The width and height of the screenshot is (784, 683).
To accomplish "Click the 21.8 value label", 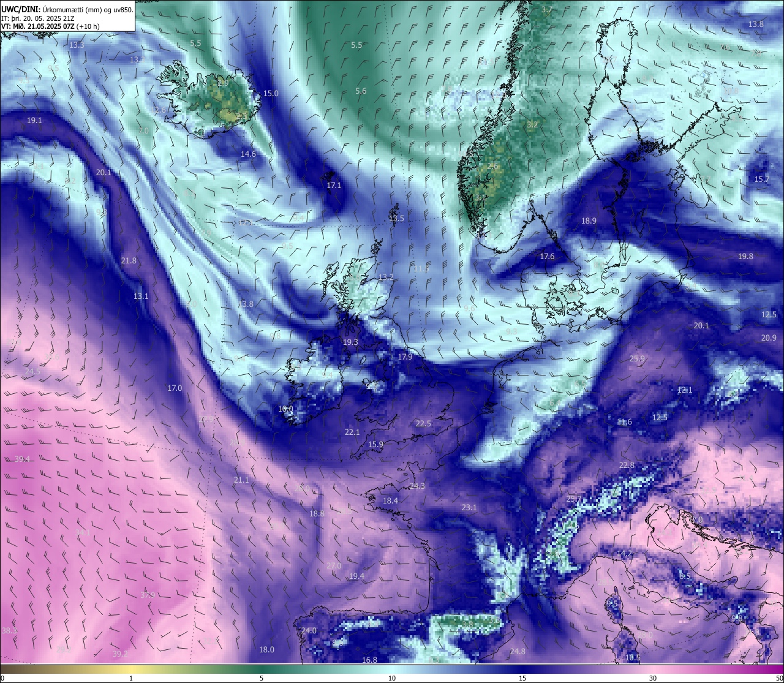I will 129,261.
